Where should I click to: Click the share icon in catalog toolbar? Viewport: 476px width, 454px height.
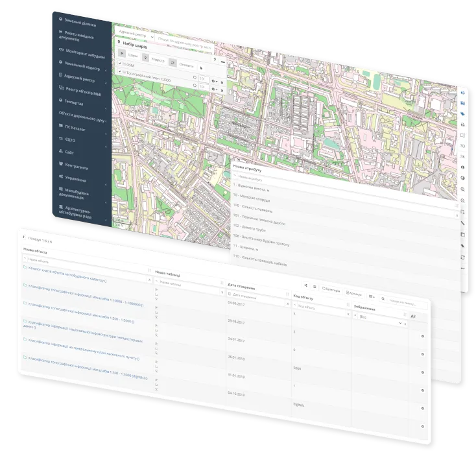(305, 285)
